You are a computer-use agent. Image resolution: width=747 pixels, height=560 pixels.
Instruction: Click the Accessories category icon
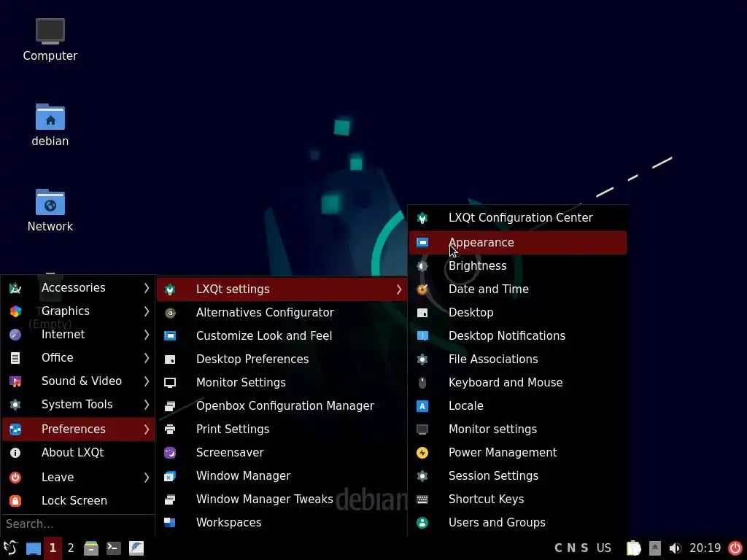pos(15,288)
